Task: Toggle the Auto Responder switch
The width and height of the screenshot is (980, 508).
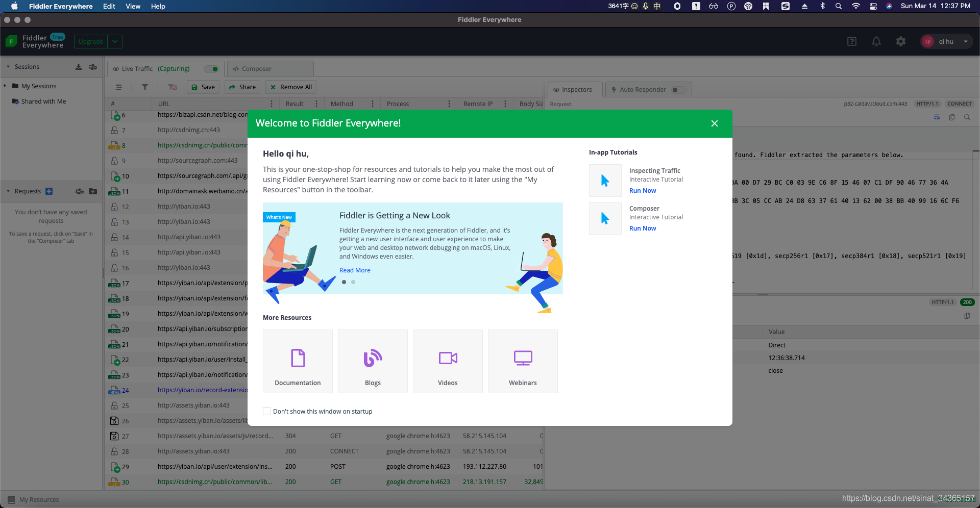Action: point(678,90)
